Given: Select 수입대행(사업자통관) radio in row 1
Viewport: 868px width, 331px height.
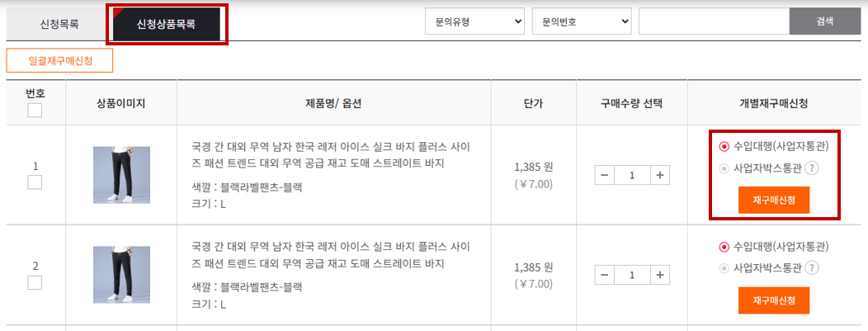Looking at the screenshot, I should (724, 147).
